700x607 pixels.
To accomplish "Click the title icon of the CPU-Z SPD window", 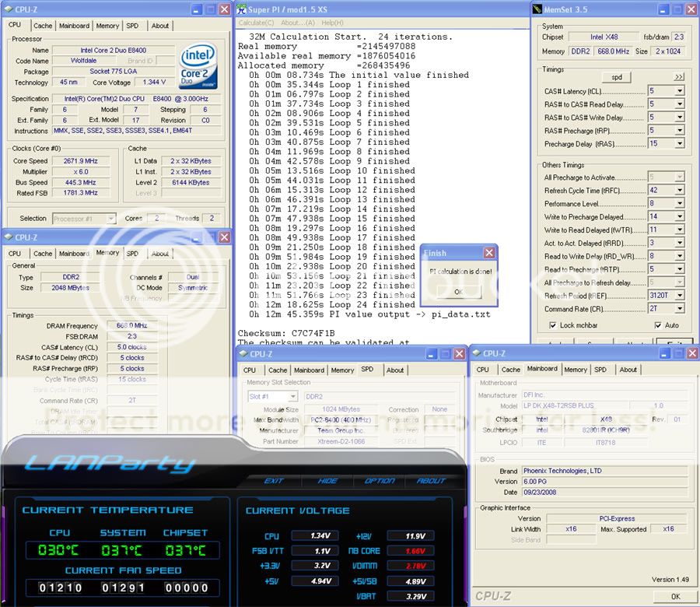I will click(x=243, y=354).
